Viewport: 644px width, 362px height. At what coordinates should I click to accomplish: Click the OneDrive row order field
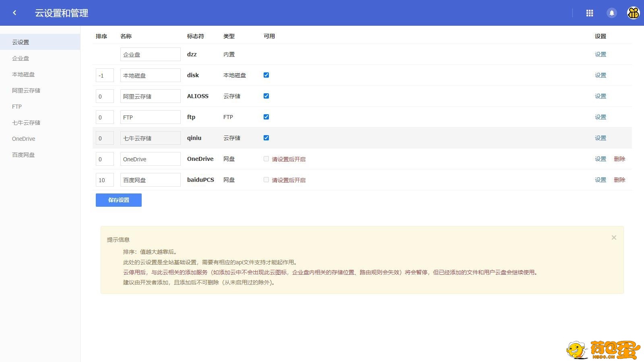point(105,159)
